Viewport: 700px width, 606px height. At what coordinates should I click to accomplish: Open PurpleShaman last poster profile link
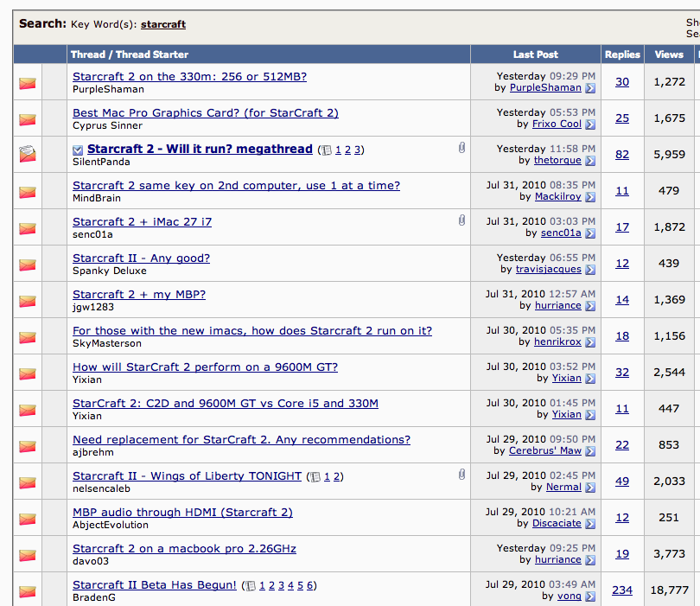(x=545, y=87)
